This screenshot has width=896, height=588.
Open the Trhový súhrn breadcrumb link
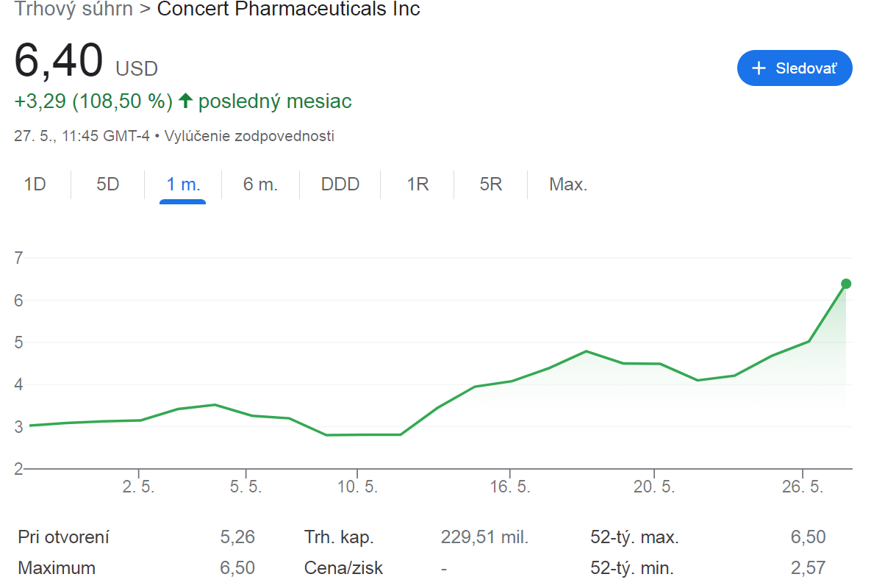[74, 10]
